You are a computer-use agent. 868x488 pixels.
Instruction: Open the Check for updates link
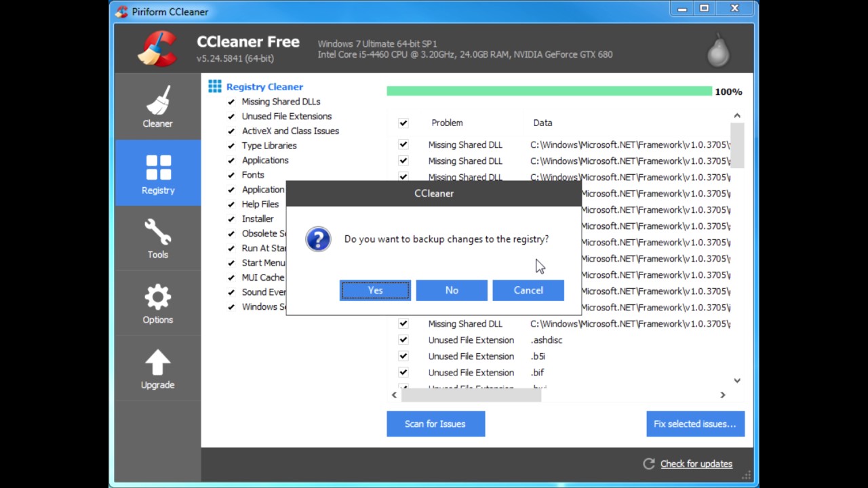[696, 464]
